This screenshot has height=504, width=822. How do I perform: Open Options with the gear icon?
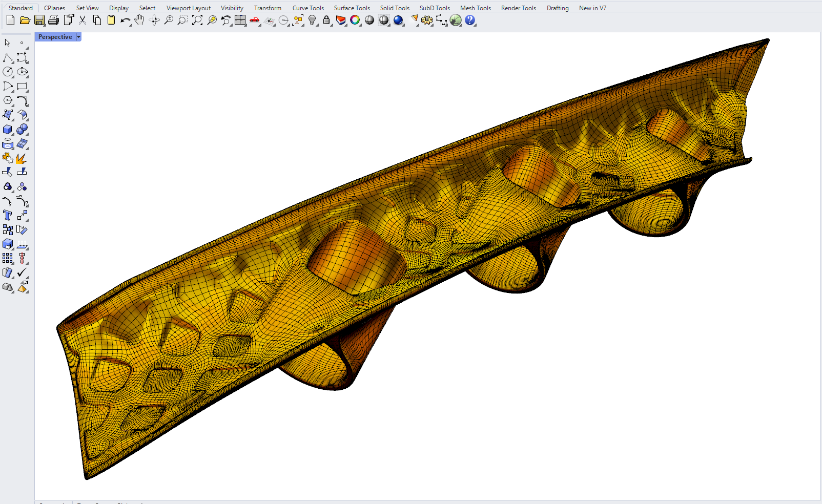click(x=426, y=20)
